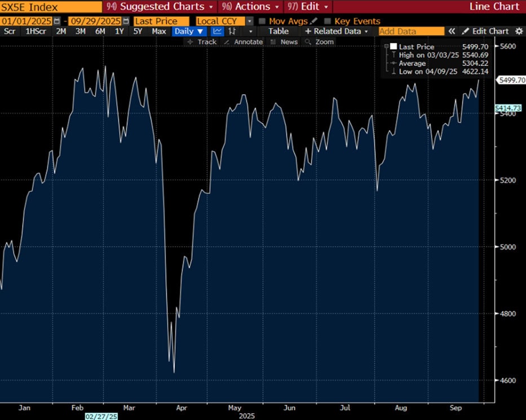Activate the Track crosshair tool
Viewport: 526px width, 420px height.
pos(201,42)
